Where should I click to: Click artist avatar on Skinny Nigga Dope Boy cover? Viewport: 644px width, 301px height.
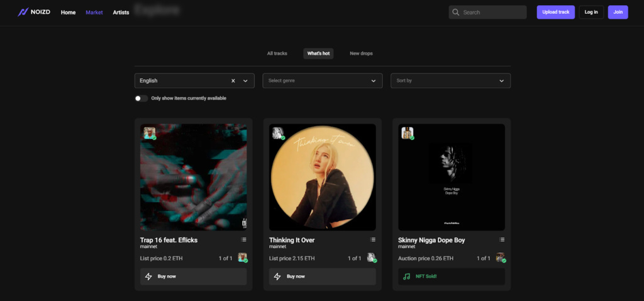408,133
